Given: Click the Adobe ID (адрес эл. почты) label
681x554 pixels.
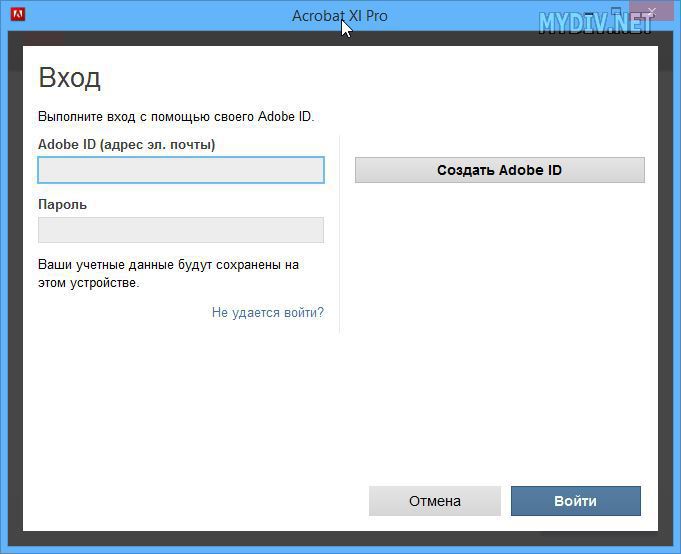Looking at the screenshot, I should coord(126,145).
